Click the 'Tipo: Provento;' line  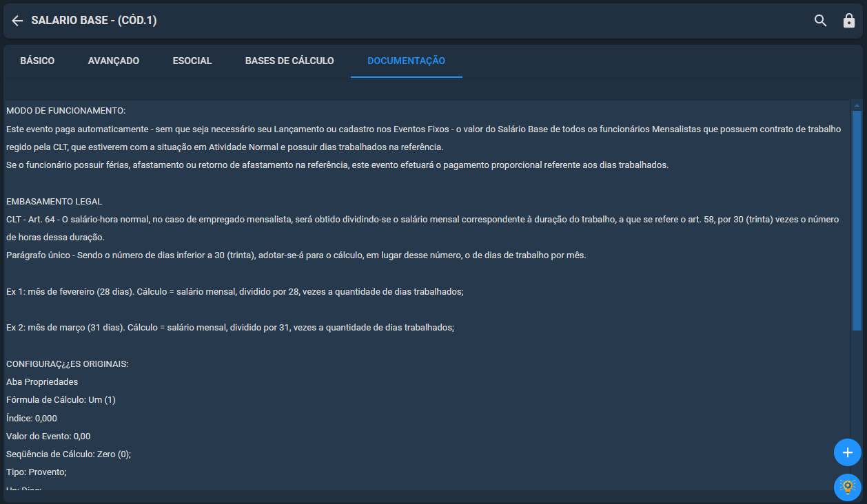click(x=37, y=472)
